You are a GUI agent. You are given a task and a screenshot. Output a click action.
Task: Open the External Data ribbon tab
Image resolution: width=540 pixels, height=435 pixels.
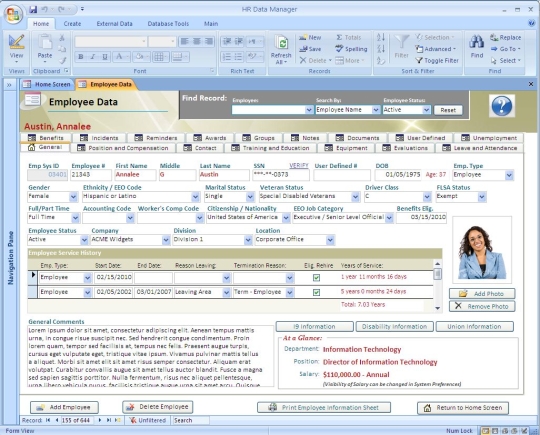114,24
